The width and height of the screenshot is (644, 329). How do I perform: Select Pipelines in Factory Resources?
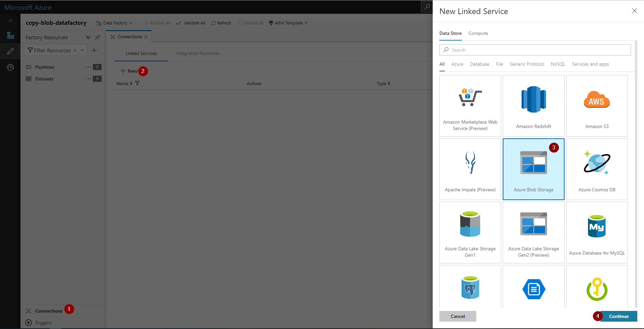[x=45, y=67]
